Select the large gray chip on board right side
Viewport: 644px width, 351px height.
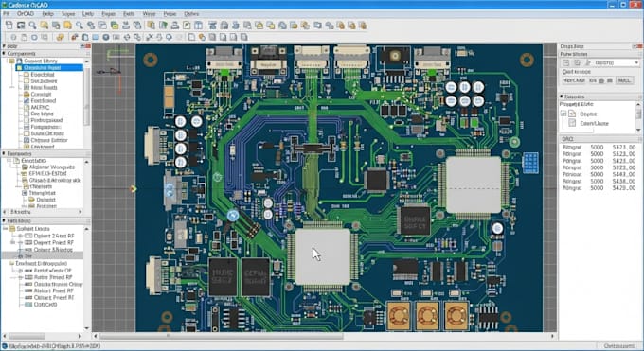pyautogui.click(x=474, y=184)
